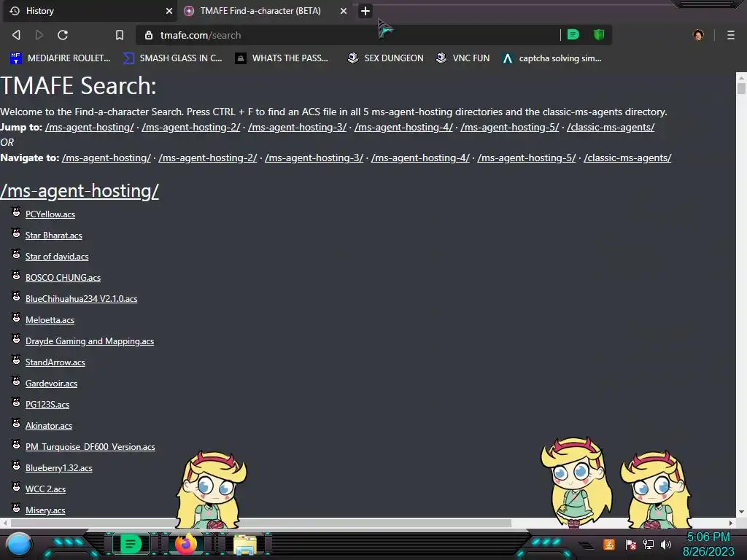Open Gardevoir.acs file link
Screen dimensions: 747x560
pos(52,384)
